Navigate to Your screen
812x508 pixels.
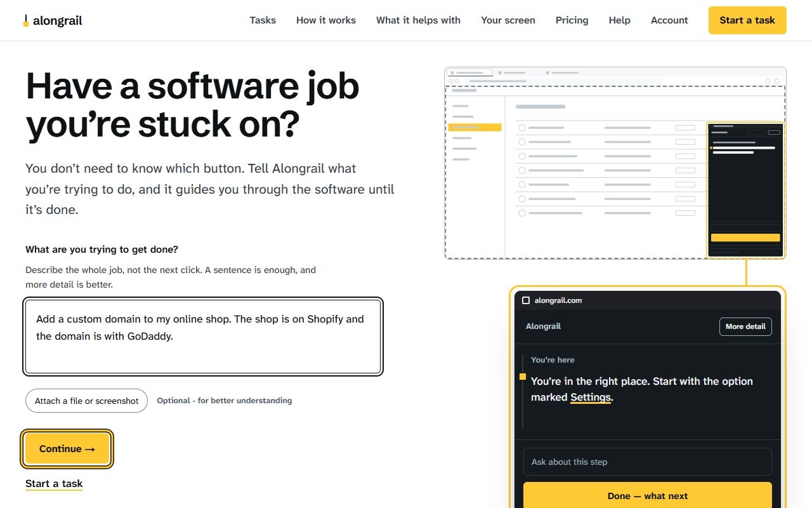(x=508, y=20)
